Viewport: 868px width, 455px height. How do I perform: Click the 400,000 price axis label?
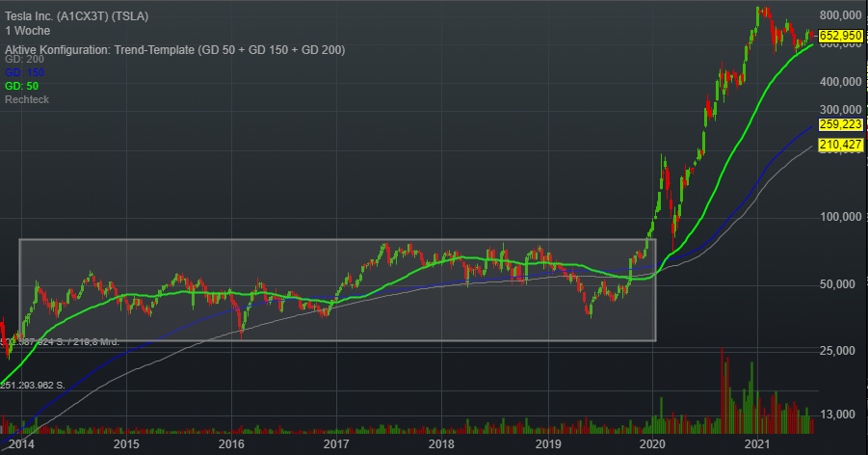pos(840,82)
